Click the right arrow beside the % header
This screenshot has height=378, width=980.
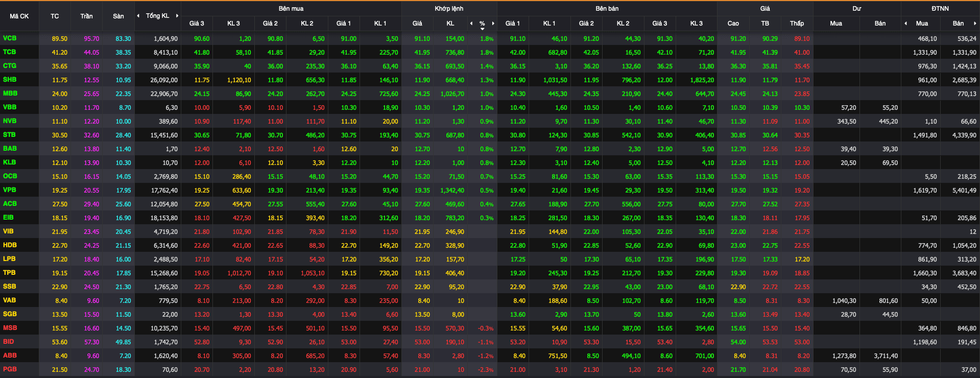pyautogui.click(x=493, y=23)
